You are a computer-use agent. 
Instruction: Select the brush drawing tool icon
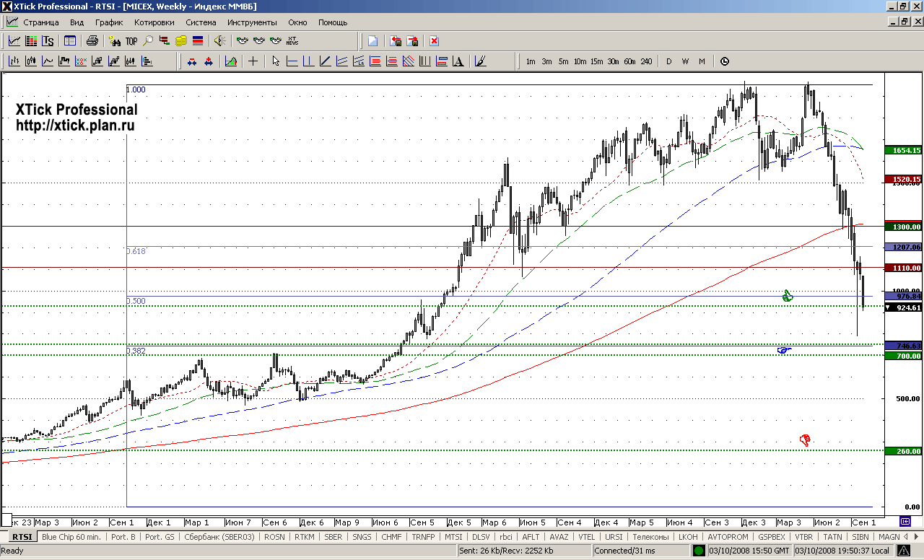coord(481,61)
